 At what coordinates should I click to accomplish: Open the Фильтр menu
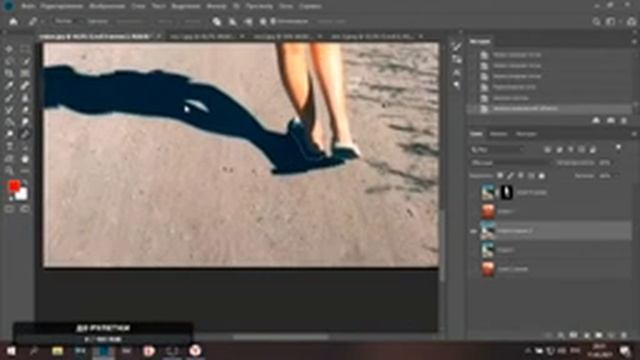tap(216, 7)
